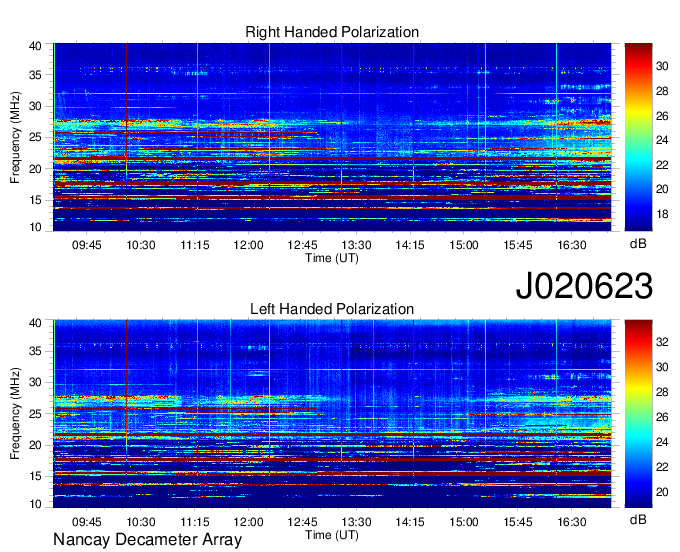680x552 pixels.
Task: Click the 12:00 time tick of the right-handed plot
Action: 248,245
